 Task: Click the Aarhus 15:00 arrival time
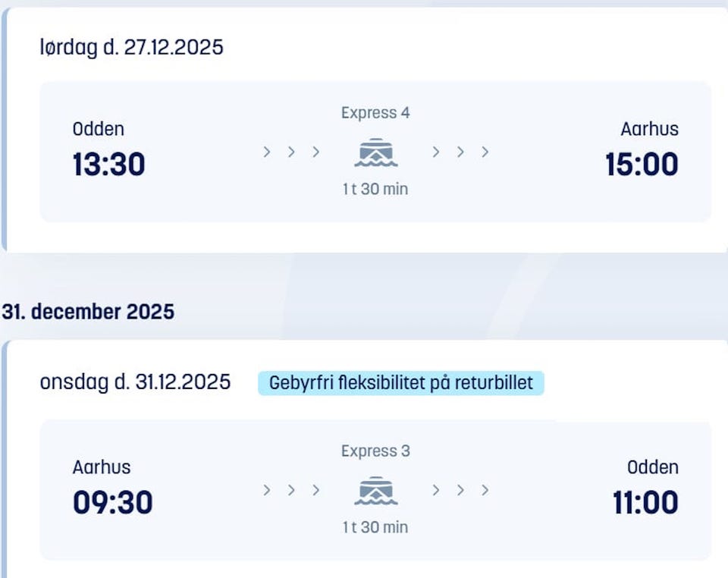(642, 165)
